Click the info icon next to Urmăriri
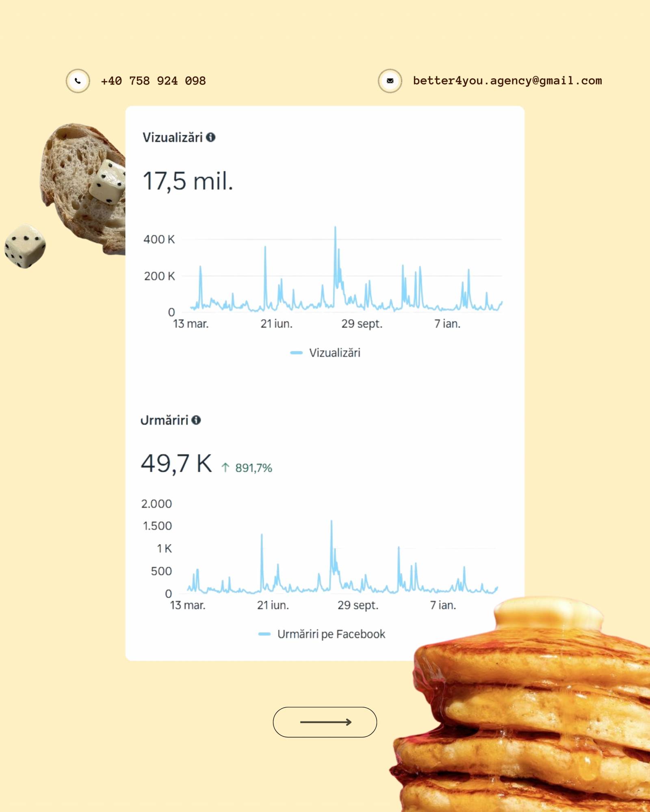This screenshot has width=650, height=812. [x=196, y=420]
